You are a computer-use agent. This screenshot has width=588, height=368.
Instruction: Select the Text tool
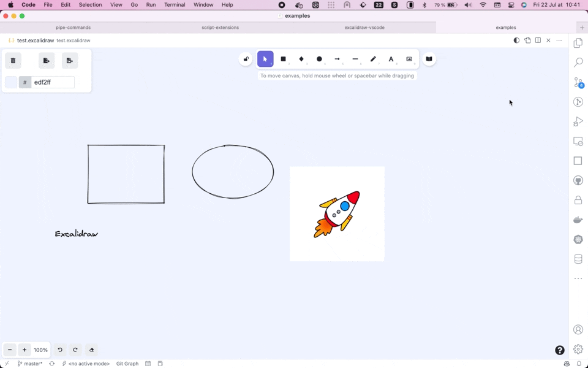click(x=391, y=59)
